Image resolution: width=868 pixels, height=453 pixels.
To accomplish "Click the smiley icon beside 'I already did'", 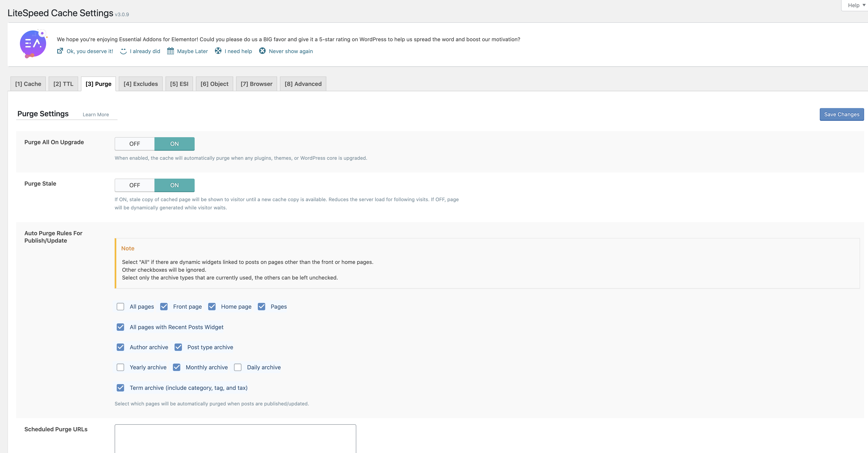I will click(123, 51).
